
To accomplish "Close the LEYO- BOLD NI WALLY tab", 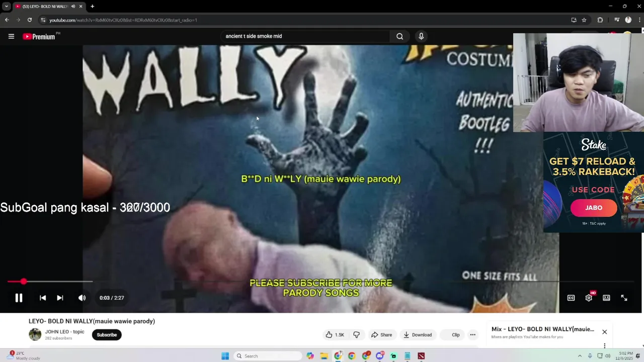I will [80, 7].
